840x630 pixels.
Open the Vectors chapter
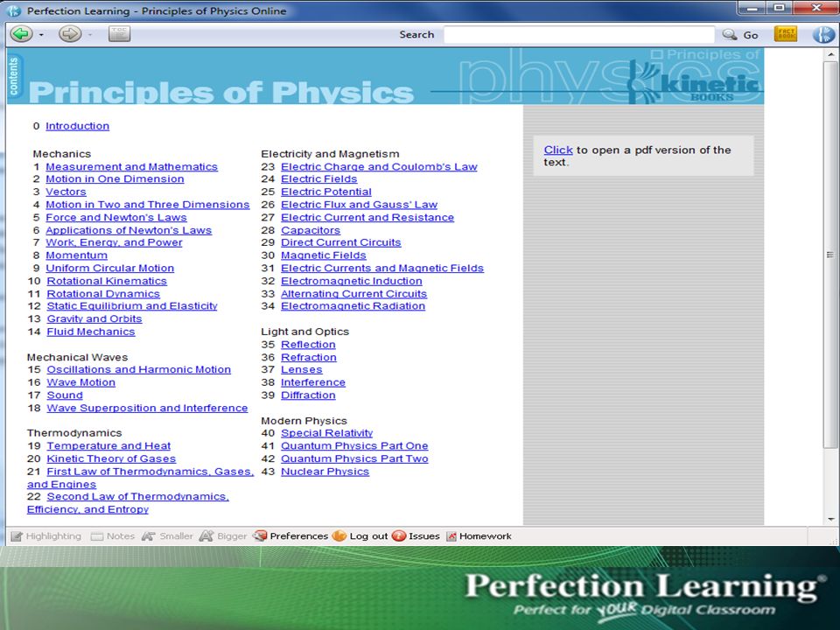tap(66, 192)
